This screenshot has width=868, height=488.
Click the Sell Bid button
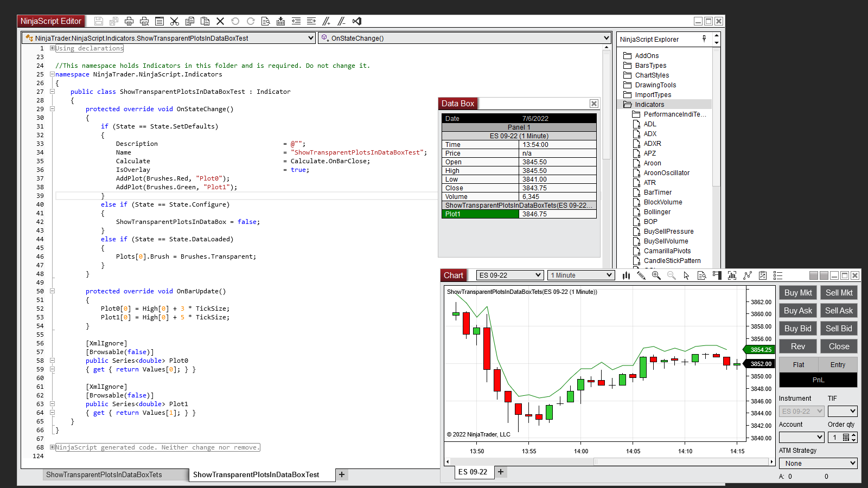839,329
